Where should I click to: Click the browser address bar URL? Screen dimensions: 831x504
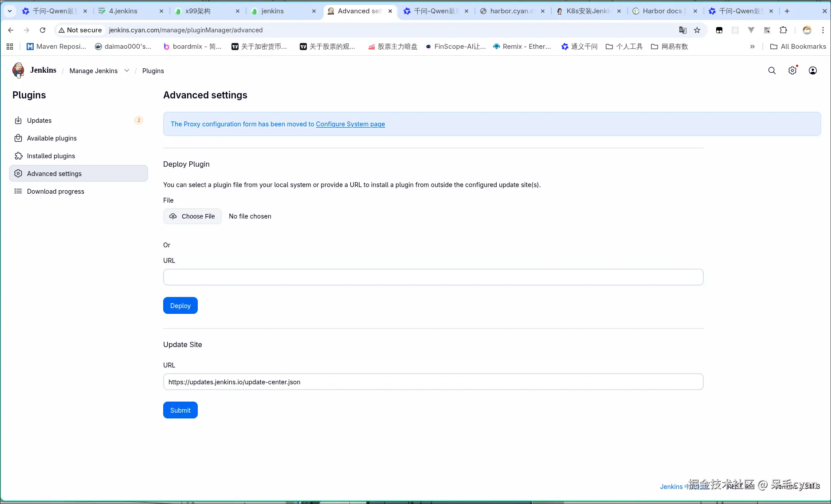coord(186,30)
